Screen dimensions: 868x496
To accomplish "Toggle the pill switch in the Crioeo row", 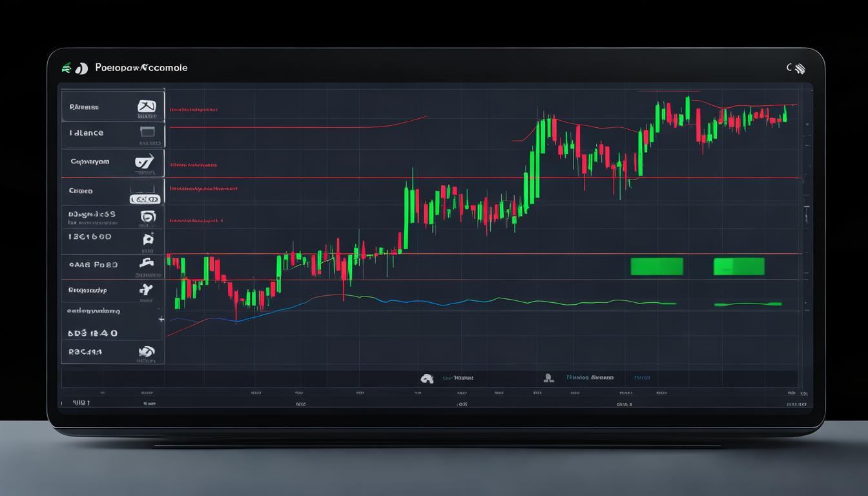I will pos(145,200).
